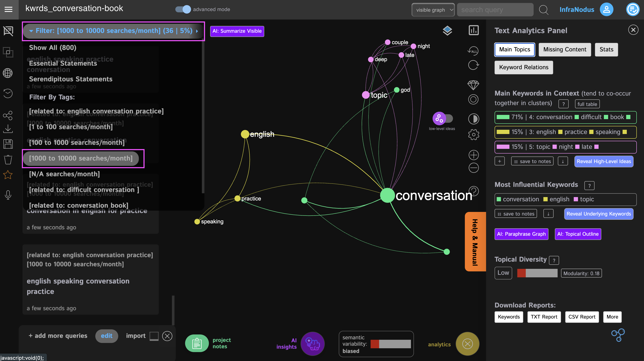Image resolution: width=644 pixels, height=361 pixels.
Task: Open the hamburger main menu
Action: tap(8, 10)
